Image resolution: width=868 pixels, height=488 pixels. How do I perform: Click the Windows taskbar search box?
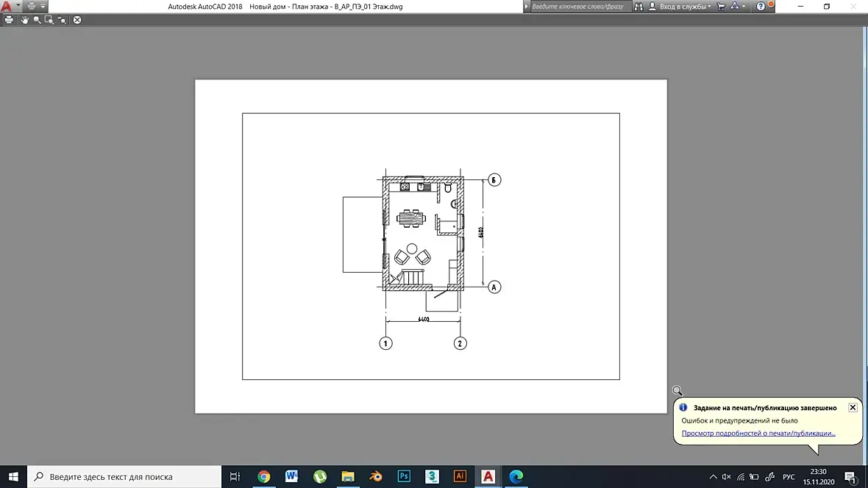pos(124,476)
